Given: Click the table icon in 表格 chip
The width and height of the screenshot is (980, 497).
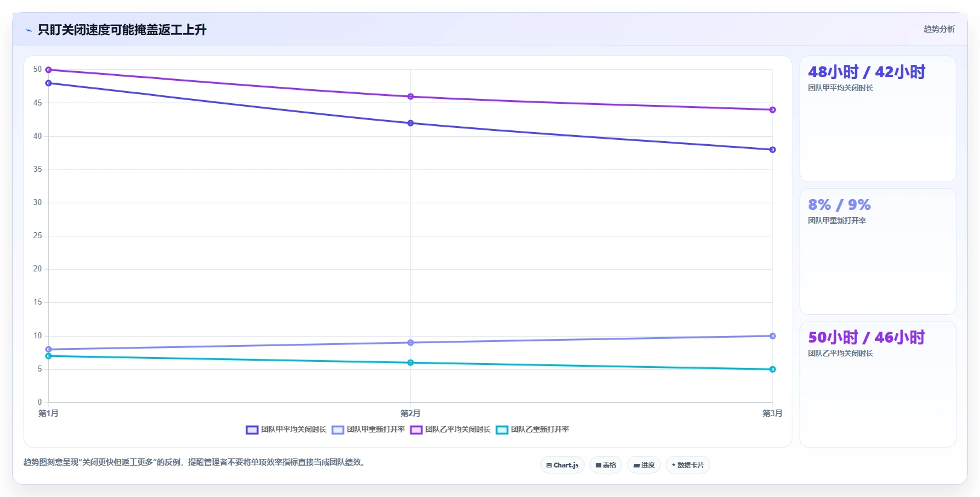Looking at the screenshot, I should coord(599,466).
